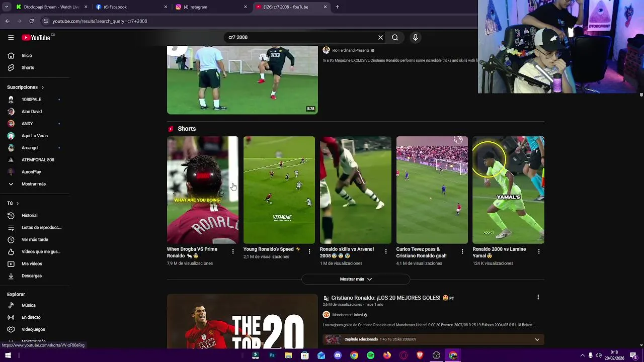Reload the page
Viewport: 644px width, 362px height.
pyautogui.click(x=31, y=21)
